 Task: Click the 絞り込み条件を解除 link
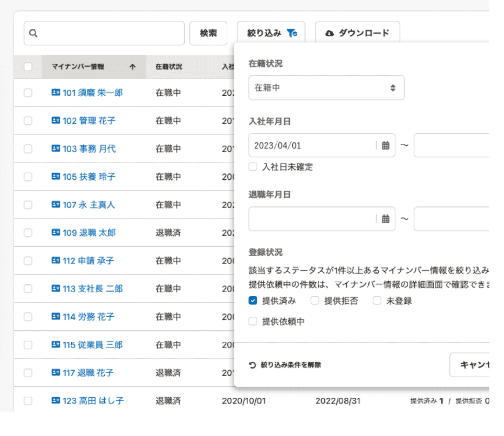(290, 365)
